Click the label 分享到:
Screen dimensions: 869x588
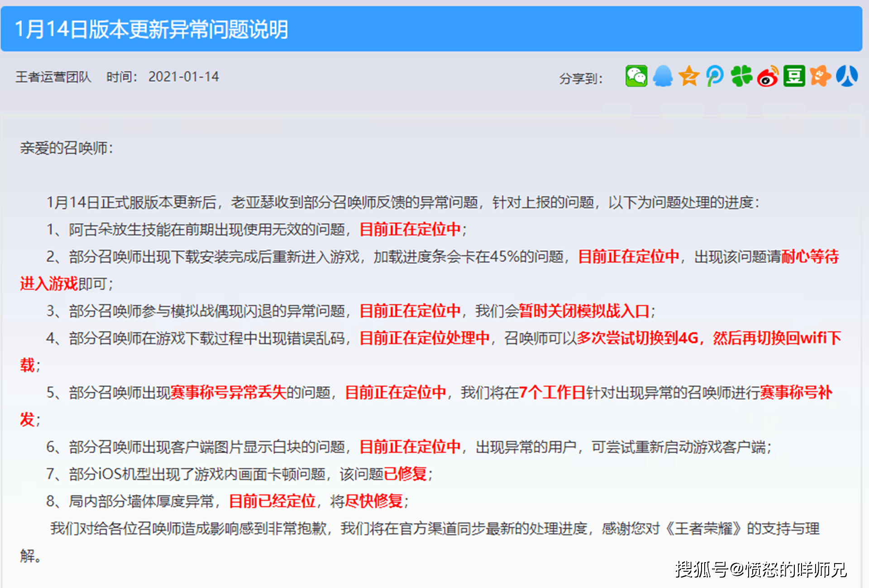(x=581, y=79)
